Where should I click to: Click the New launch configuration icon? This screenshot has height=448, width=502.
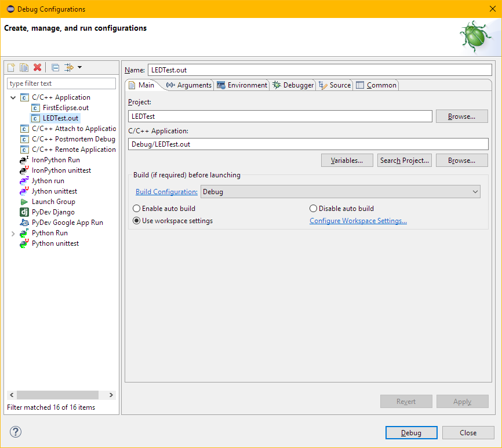[11, 67]
